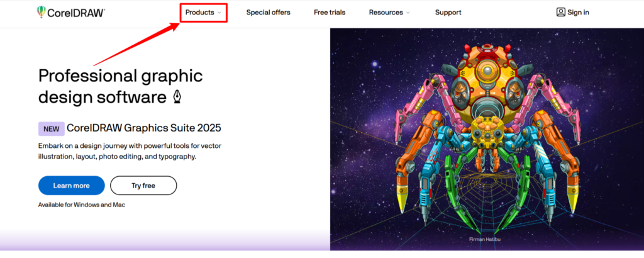Open the Resources menu
644x258 pixels.
[x=386, y=13]
